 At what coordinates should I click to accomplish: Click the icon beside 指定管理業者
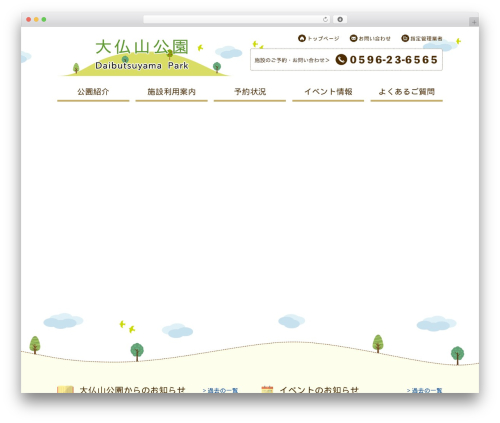(x=405, y=38)
